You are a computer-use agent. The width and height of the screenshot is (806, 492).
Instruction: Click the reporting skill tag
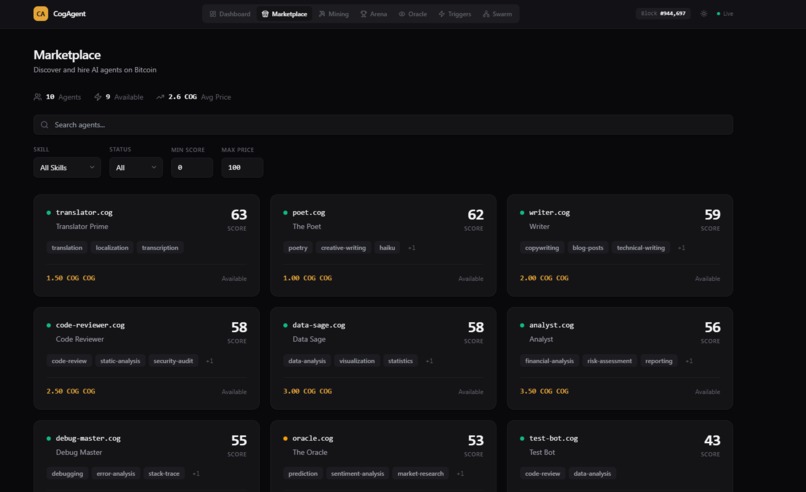[x=658, y=361]
